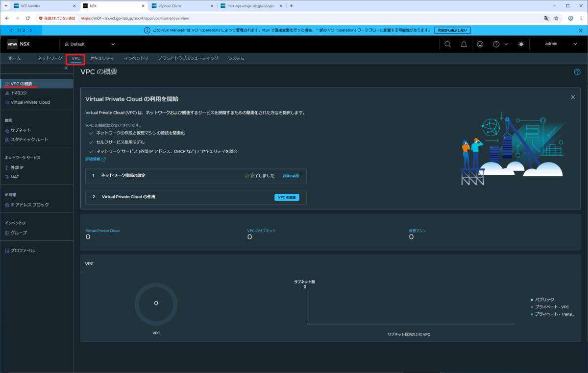Click the パブリック legend entry
This screenshot has width=588, height=373.
click(542, 300)
